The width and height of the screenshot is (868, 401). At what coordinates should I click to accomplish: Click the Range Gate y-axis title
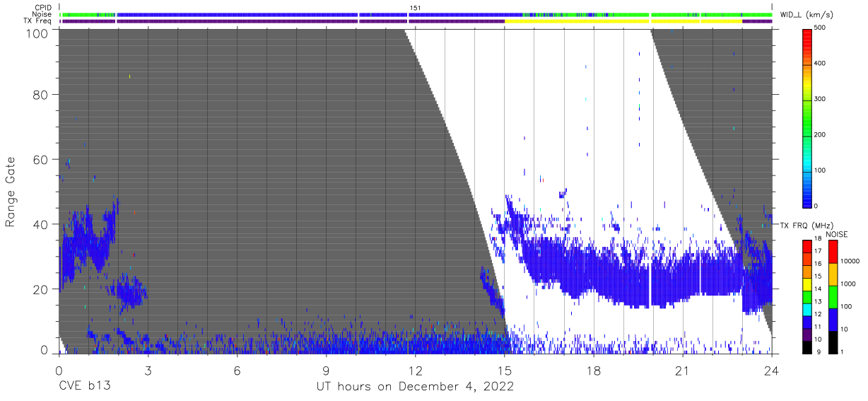pos(11,191)
